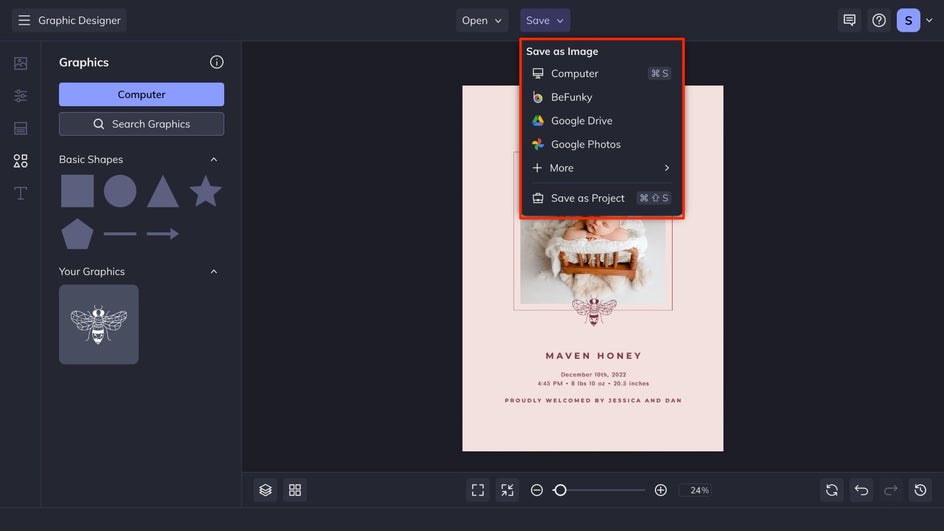This screenshot has width=944, height=531.
Task: Open the help question mark icon
Action: 879,20
